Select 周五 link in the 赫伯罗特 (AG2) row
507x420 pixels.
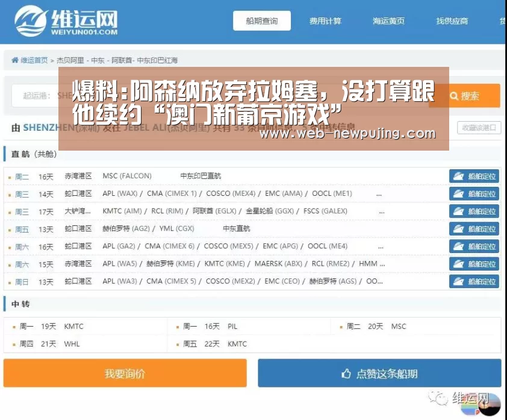(22, 230)
